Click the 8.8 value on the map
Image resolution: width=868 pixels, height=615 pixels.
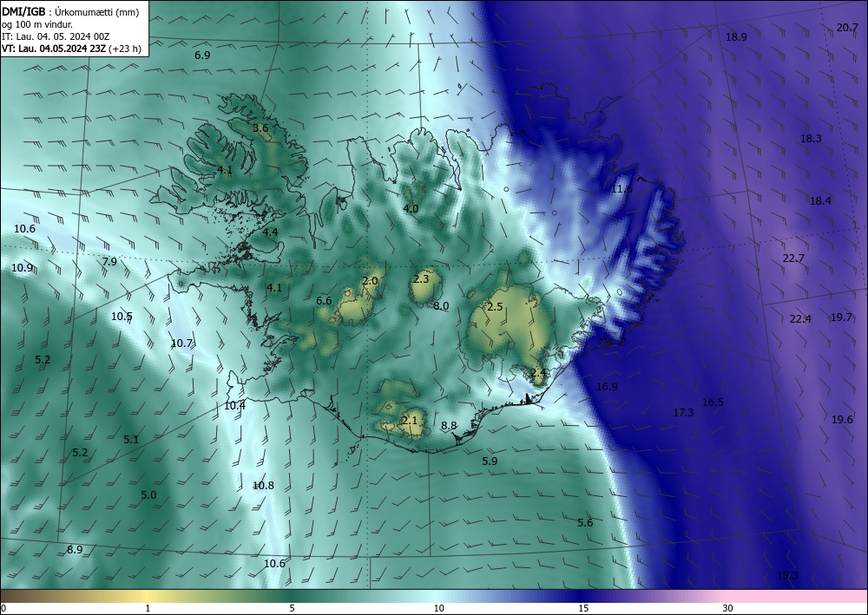click(x=449, y=426)
